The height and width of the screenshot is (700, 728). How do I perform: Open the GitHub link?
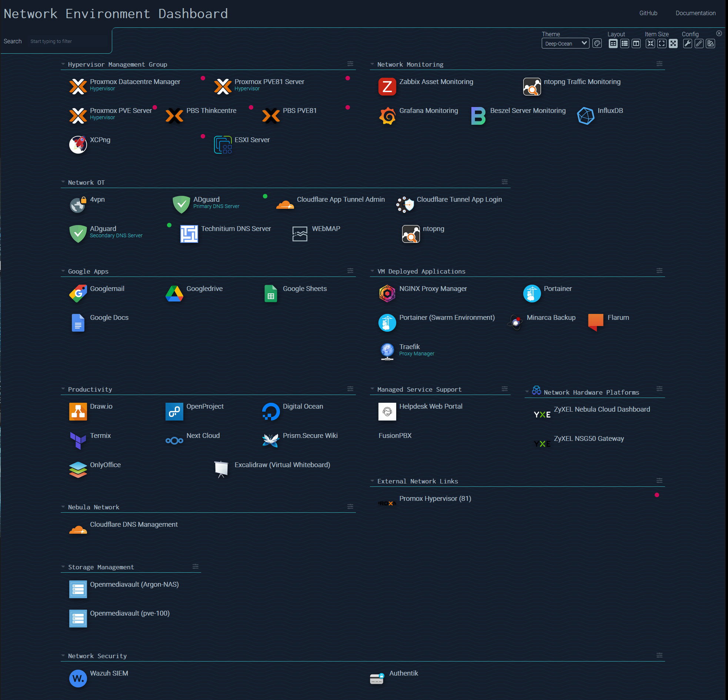point(648,13)
